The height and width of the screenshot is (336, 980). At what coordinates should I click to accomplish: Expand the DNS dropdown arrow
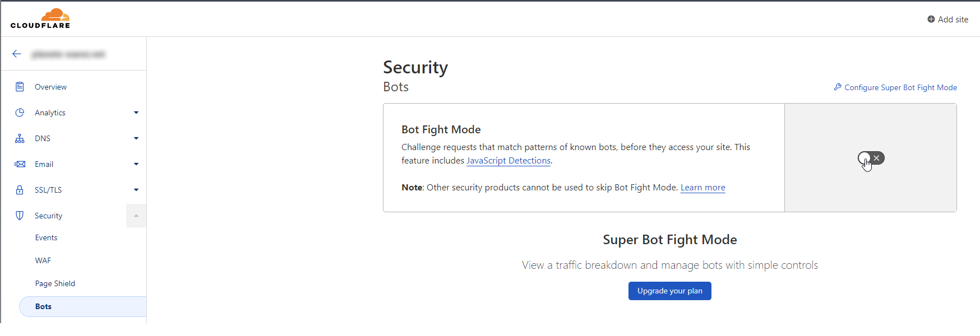[136, 138]
